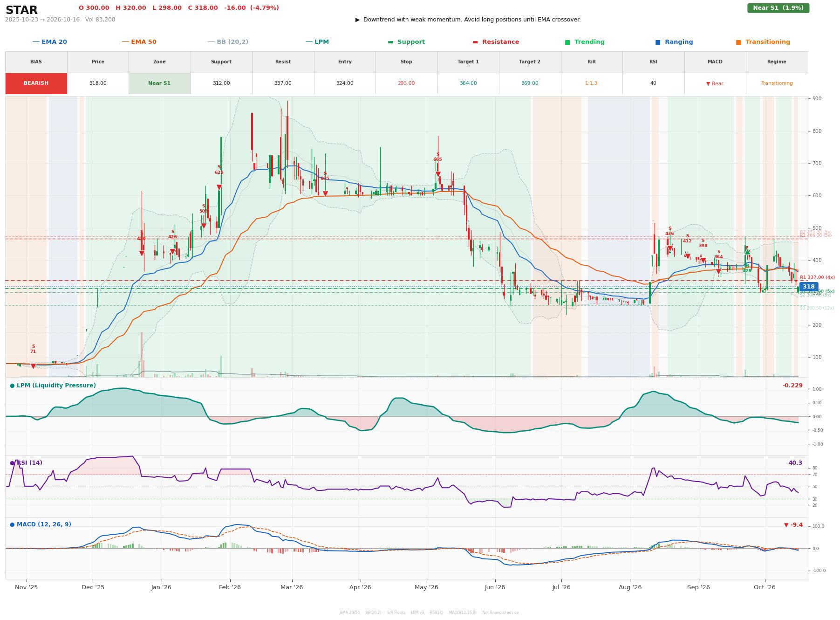Click the ▼ Bear MACD cell
Image resolution: width=840 pixels, height=620 pixels.
pos(715,84)
